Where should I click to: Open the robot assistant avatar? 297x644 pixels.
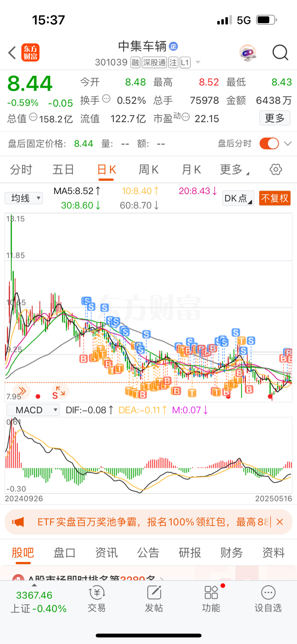(247, 53)
